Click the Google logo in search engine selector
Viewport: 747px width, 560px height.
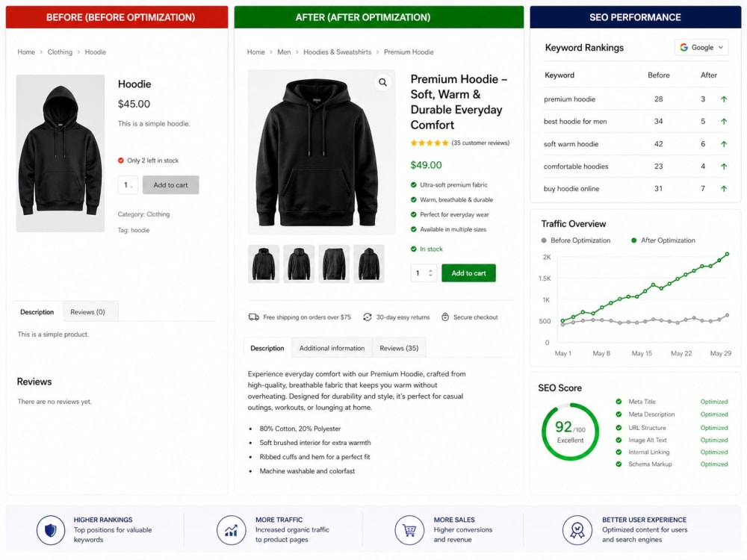coord(684,48)
